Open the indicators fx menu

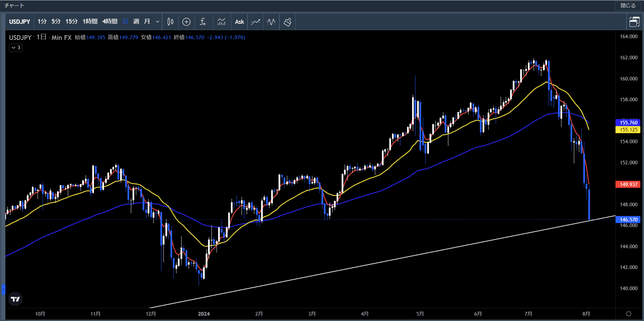pyautogui.click(x=203, y=22)
